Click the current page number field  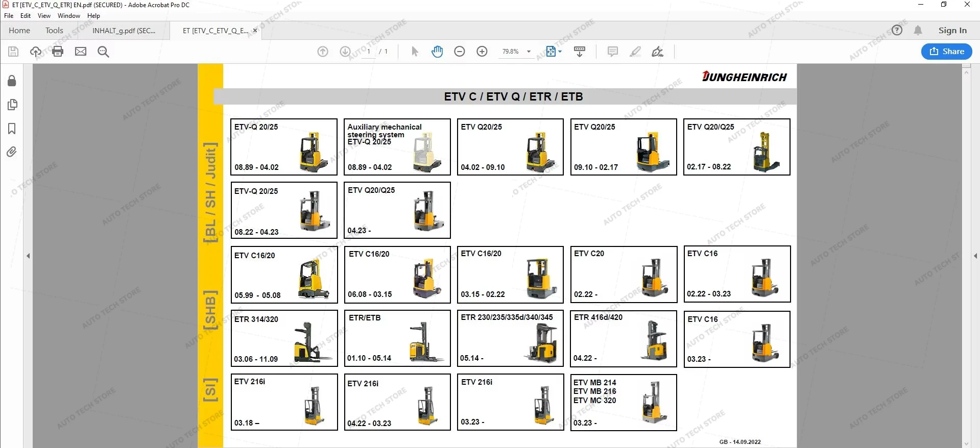point(368,52)
